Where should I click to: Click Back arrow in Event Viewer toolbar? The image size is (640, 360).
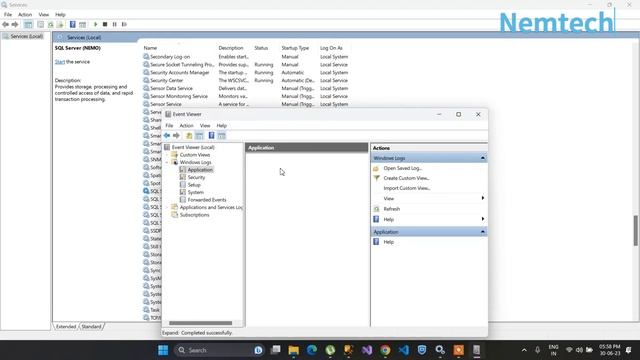coord(167,136)
